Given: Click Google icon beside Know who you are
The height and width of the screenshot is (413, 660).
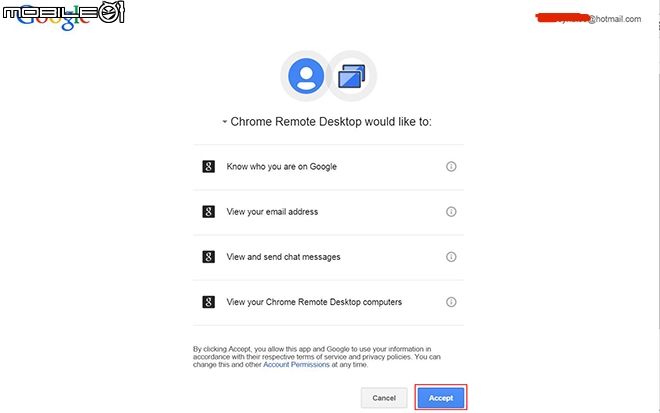Looking at the screenshot, I should point(208,167).
